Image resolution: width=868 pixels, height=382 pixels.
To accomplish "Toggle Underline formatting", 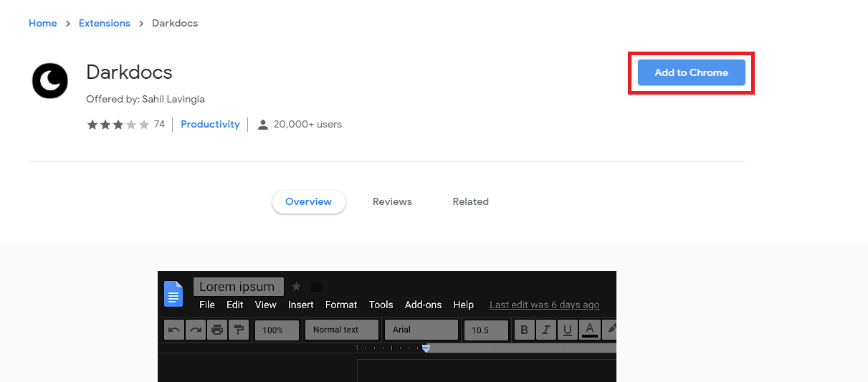I will (568, 330).
